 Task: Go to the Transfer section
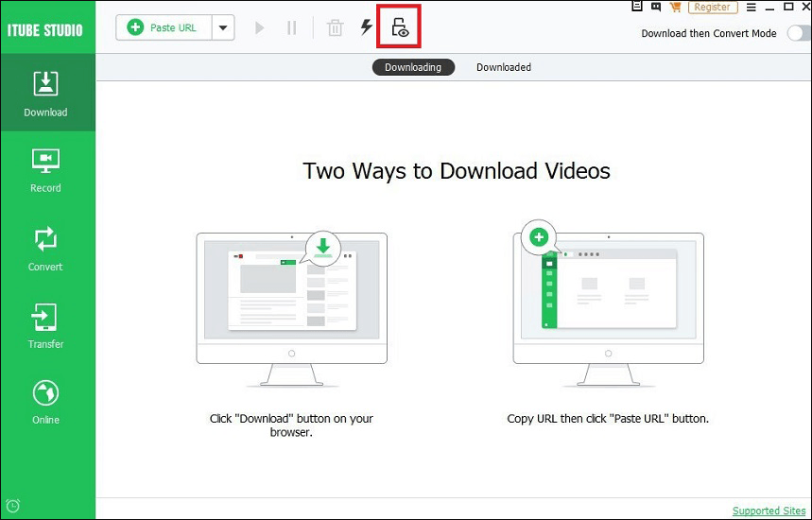(x=45, y=326)
